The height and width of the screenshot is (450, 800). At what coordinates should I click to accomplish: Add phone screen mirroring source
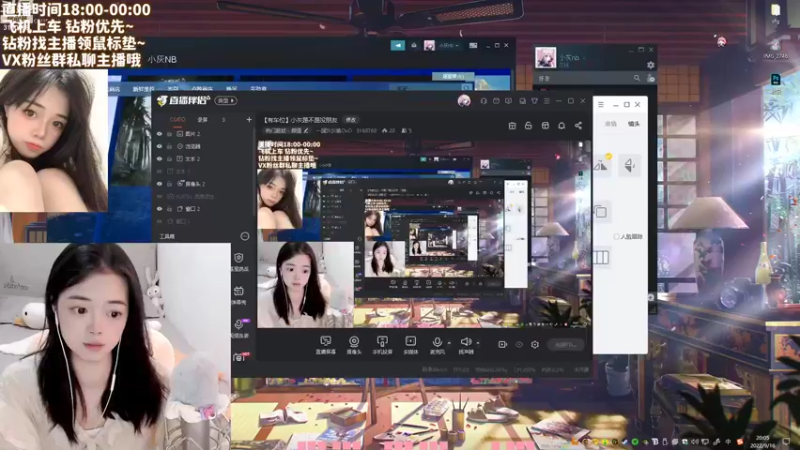[382, 345]
